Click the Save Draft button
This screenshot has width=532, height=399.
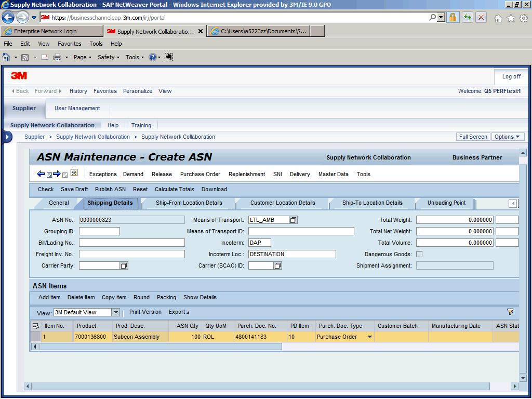tap(74, 189)
